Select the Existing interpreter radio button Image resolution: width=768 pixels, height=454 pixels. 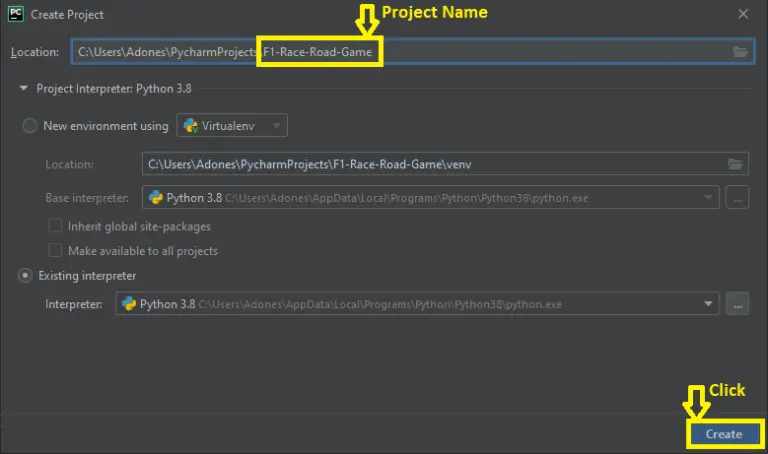(25, 276)
